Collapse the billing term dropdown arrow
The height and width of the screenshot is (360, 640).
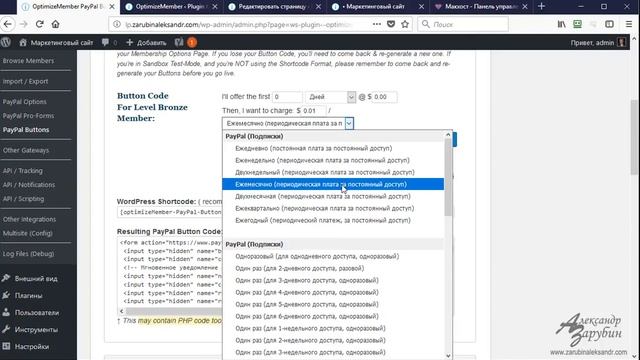[x=349, y=123]
